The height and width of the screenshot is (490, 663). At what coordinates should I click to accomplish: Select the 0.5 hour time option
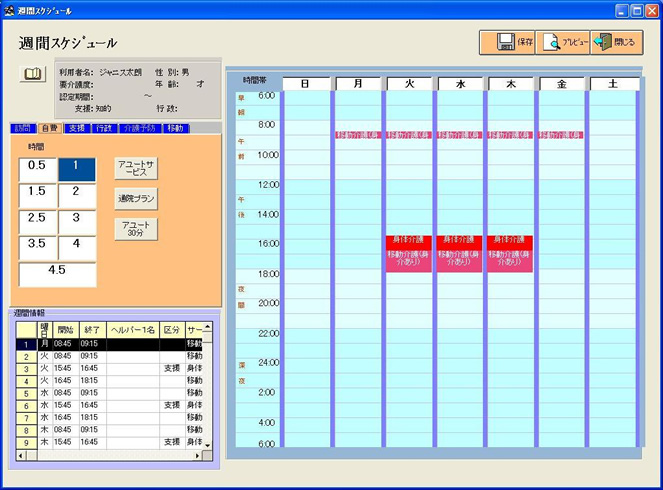pyautogui.click(x=37, y=166)
